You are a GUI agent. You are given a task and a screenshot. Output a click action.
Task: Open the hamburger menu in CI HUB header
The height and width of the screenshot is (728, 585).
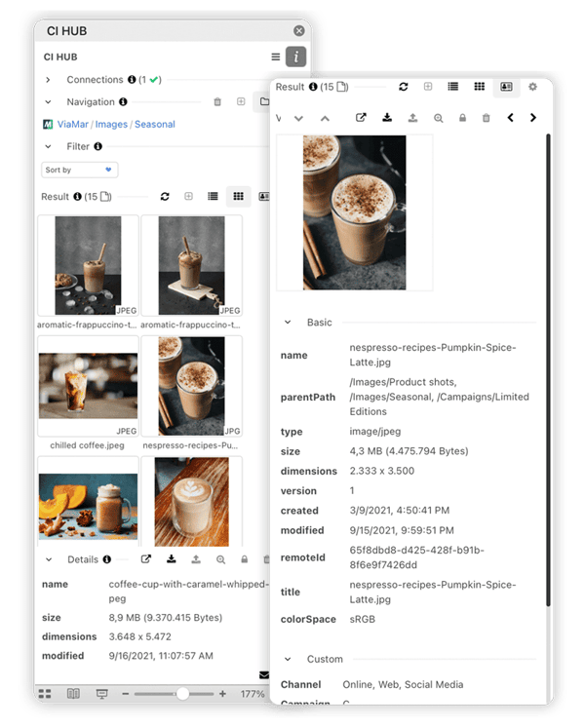coord(276,57)
